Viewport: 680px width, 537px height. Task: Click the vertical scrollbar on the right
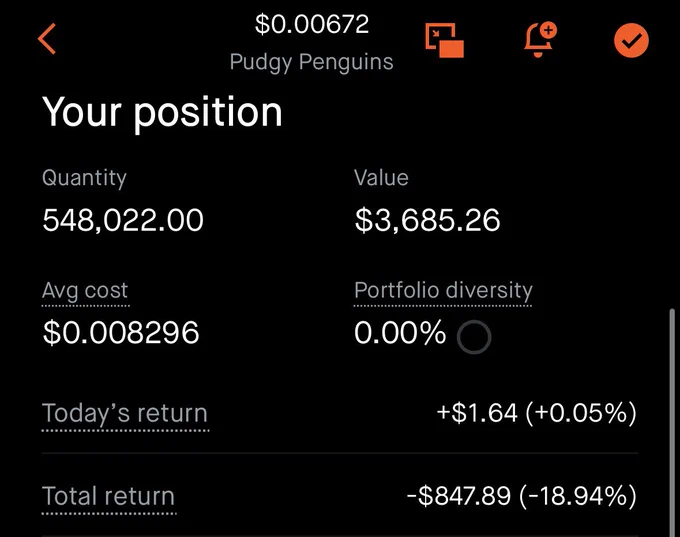pos(672,421)
